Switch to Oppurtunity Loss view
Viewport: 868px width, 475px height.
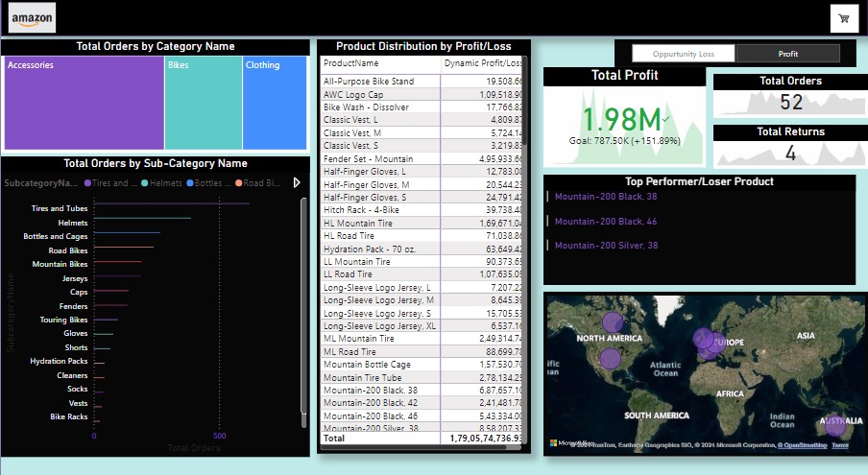[683, 54]
